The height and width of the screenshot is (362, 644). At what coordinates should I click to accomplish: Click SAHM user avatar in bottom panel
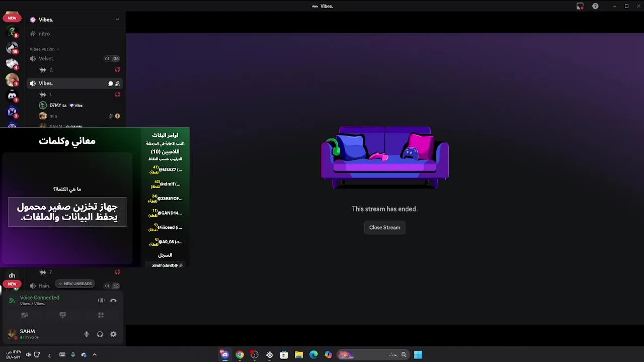[x=12, y=334]
